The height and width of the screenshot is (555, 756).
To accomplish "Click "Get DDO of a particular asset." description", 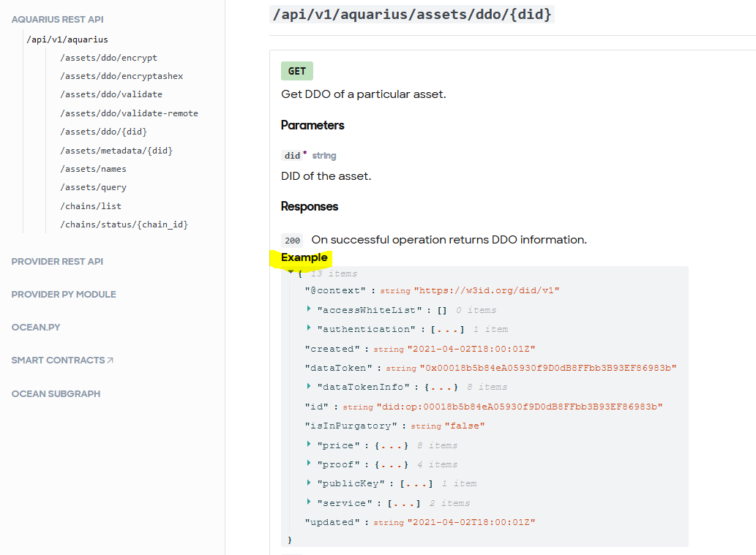I will [x=364, y=94].
